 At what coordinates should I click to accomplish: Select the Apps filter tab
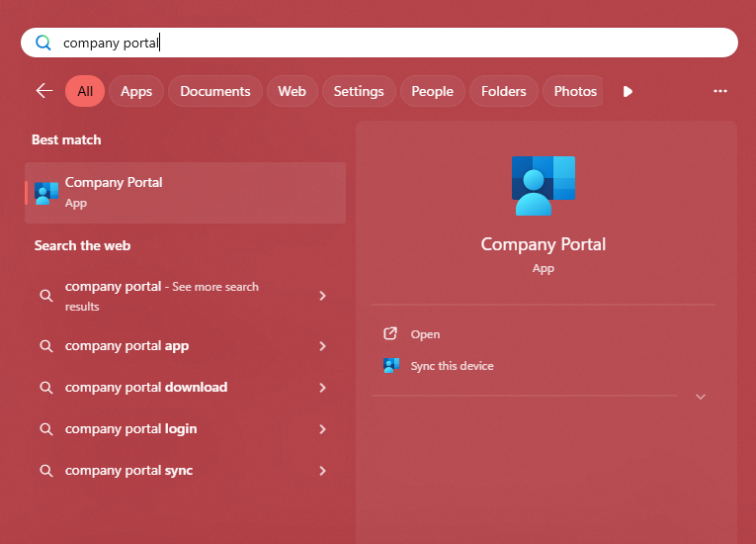(x=136, y=91)
